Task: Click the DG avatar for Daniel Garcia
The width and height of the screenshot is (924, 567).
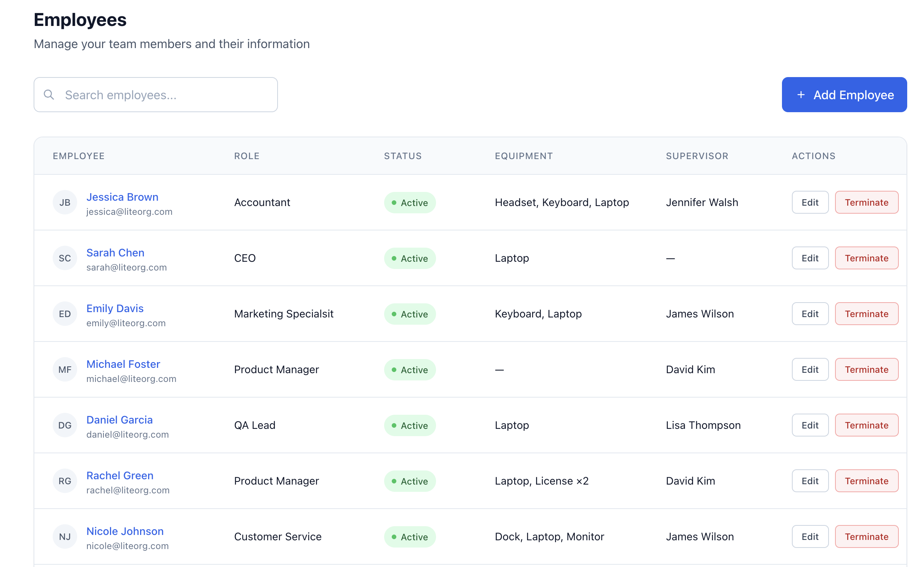Action: (65, 425)
